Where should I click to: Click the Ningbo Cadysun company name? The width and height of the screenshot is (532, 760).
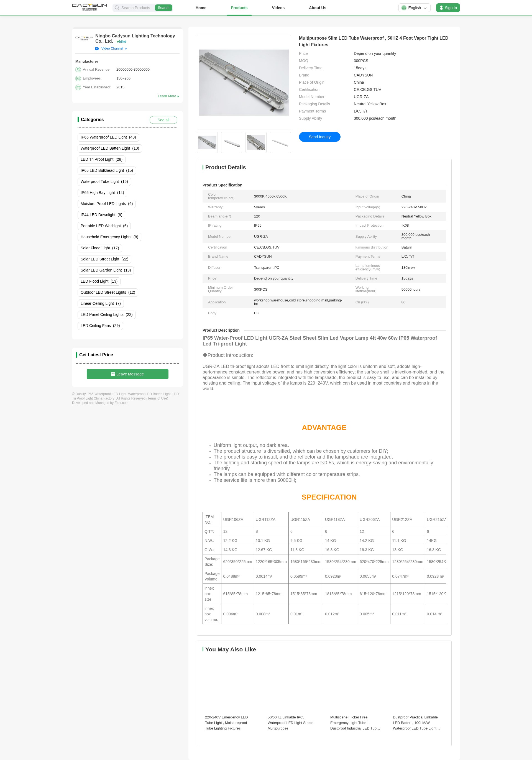click(x=135, y=39)
